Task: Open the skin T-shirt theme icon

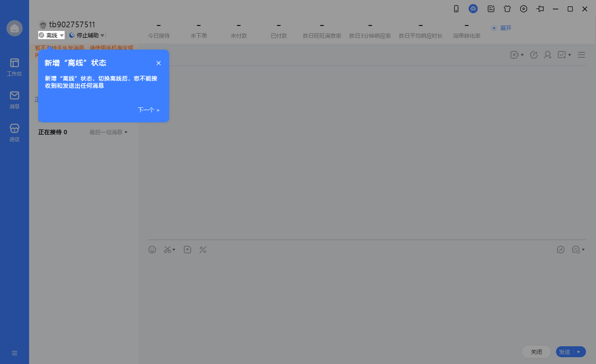Action: (x=507, y=9)
